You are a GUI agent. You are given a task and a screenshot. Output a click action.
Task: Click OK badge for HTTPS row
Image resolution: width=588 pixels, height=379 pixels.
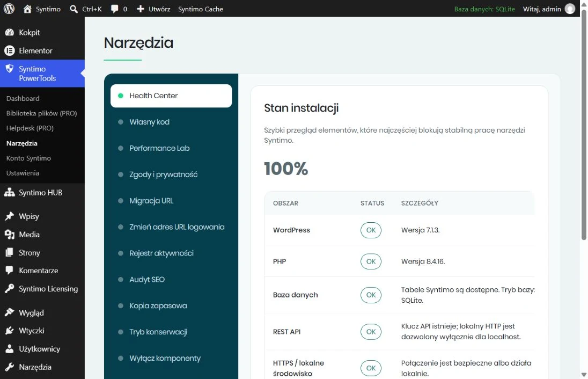coord(371,368)
